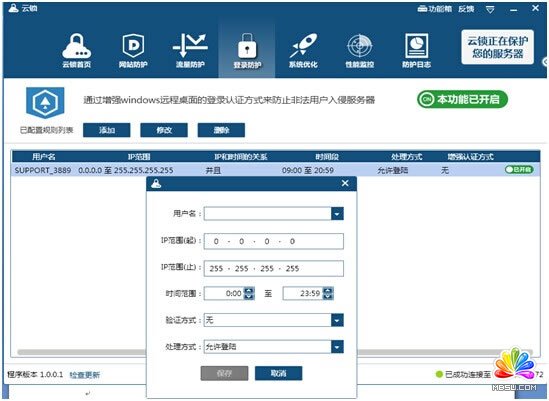This screenshot has height=401, width=549.
Task: Click the IP范围(起) start address field
Action: (274, 241)
